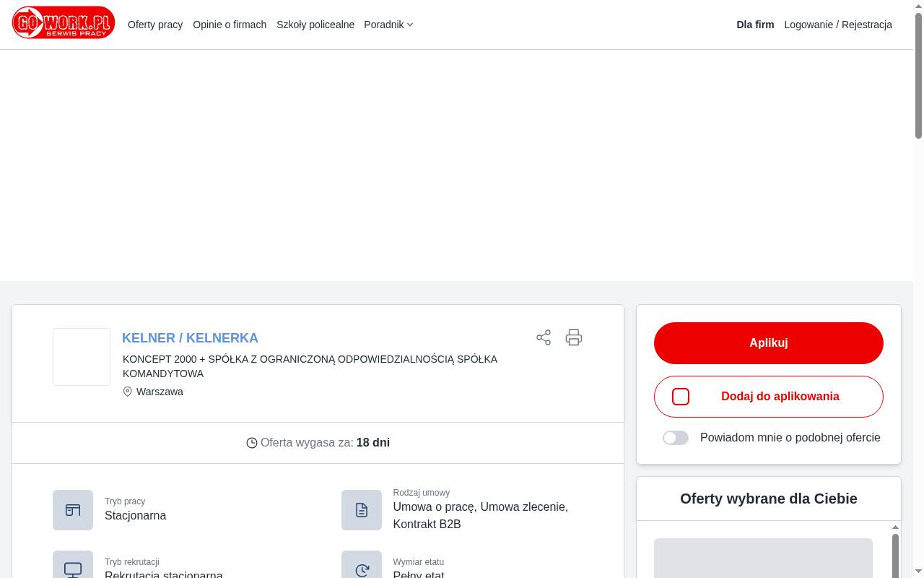Click the GoWork.pl logo
Image resolution: width=924 pixels, height=578 pixels.
pyautogui.click(x=64, y=23)
